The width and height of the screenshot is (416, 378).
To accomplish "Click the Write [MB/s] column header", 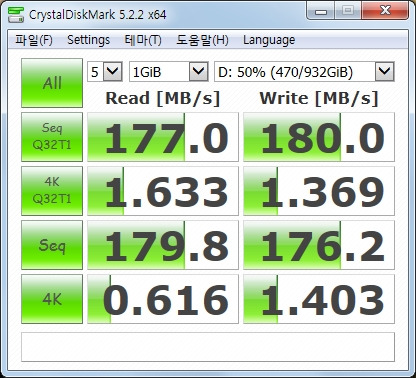I will point(319,99).
